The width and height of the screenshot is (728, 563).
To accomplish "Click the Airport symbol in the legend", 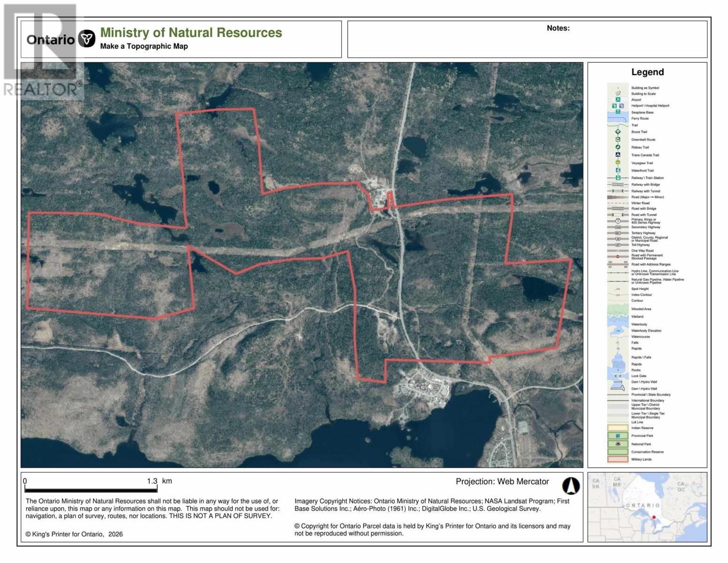I will tap(618, 99).
